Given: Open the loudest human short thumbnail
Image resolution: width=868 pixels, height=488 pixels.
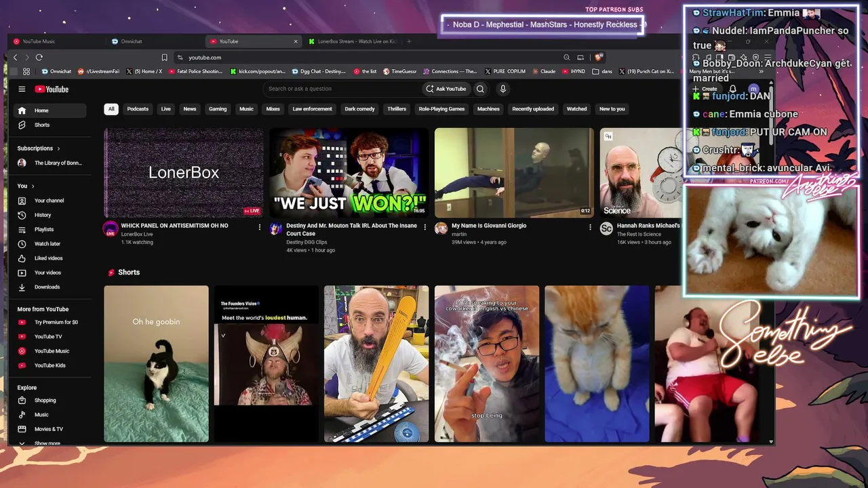Looking at the screenshot, I should (267, 364).
